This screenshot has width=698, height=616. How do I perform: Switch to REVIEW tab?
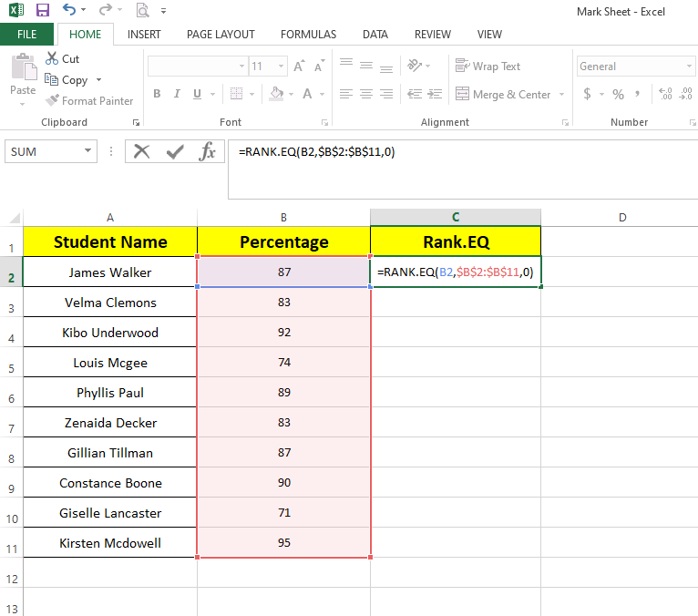pos(433,35)
